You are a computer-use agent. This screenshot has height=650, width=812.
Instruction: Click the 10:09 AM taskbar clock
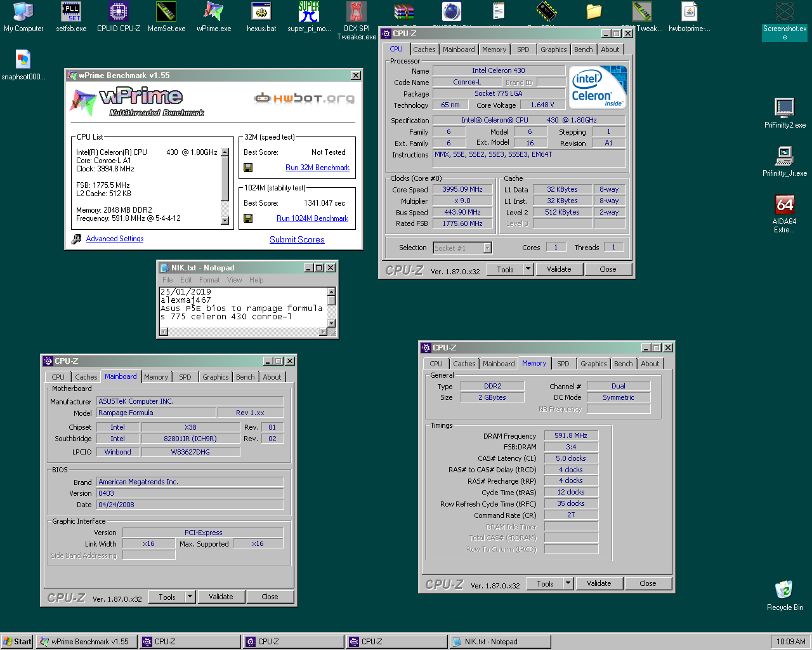click(x=791, y=642)
